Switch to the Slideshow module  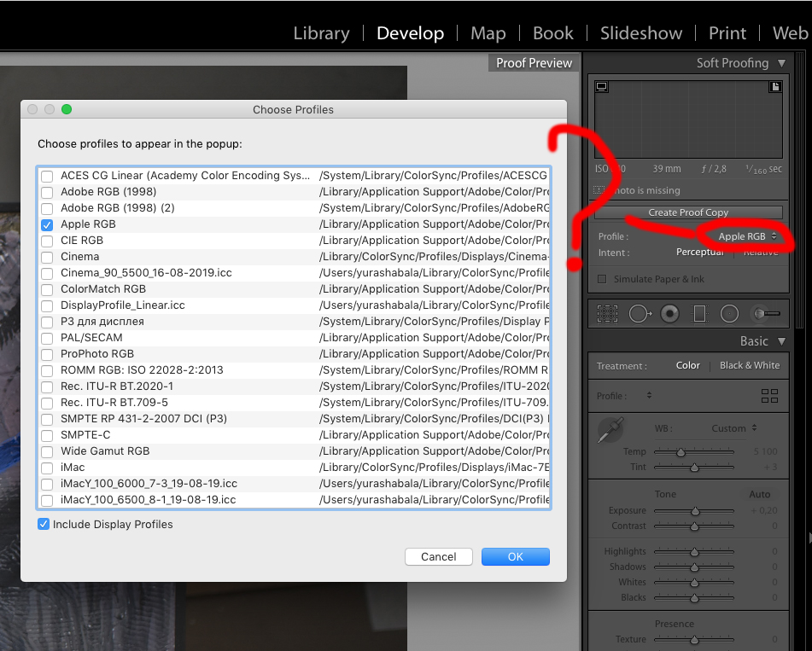[x=641, y=33]
